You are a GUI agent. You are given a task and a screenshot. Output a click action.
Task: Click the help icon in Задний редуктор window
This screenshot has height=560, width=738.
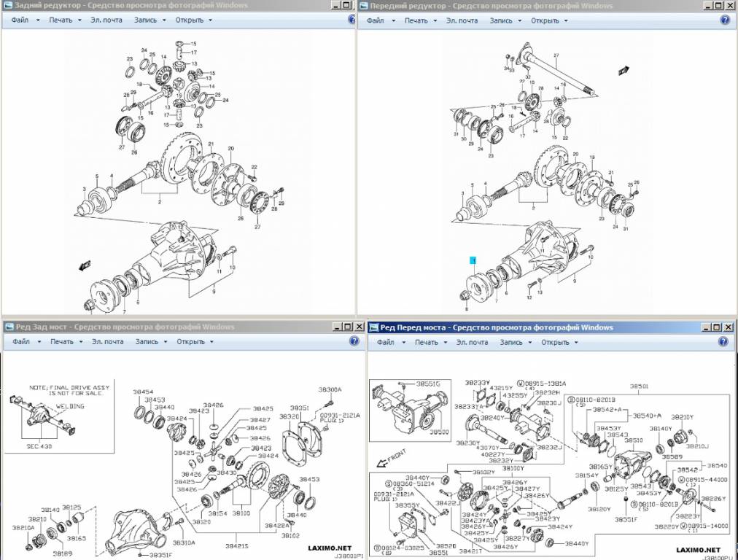[345, 20]
